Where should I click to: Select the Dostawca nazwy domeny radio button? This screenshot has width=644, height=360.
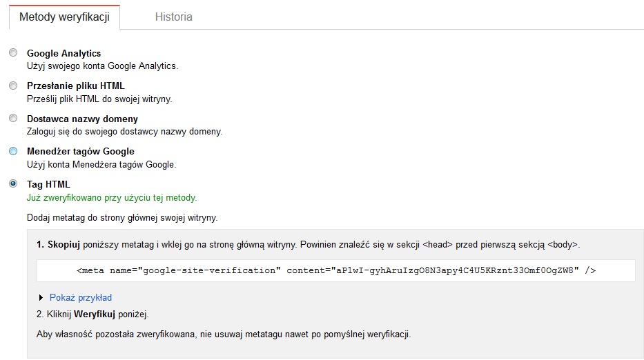pos(13,118)
